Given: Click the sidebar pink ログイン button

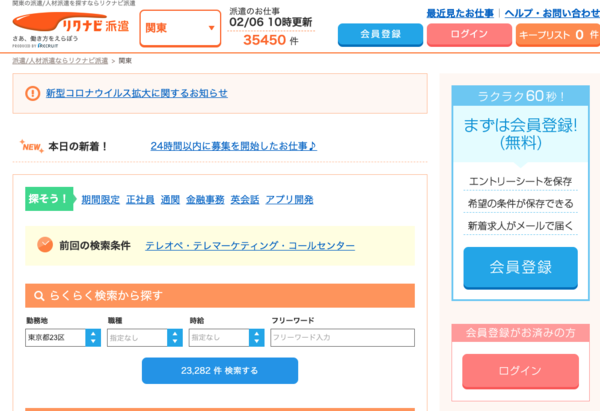Looking at the screenshot, I should pyautogui.click(x=520, y=371).
